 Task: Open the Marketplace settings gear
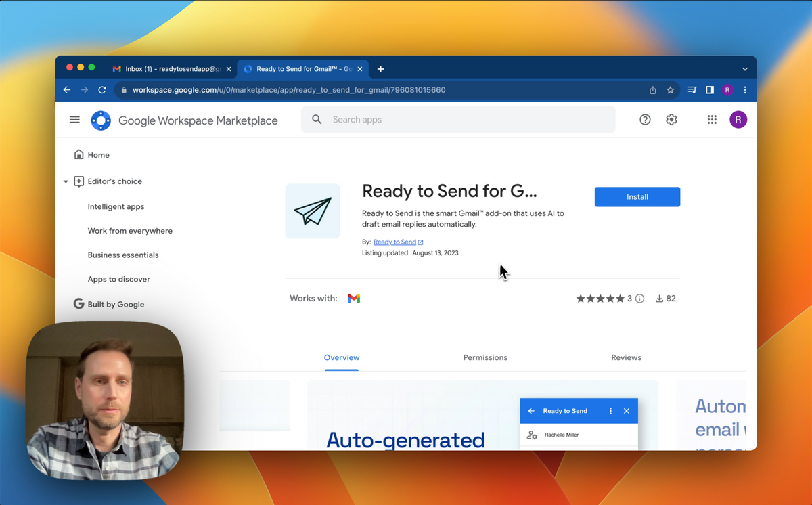point(671,120)
